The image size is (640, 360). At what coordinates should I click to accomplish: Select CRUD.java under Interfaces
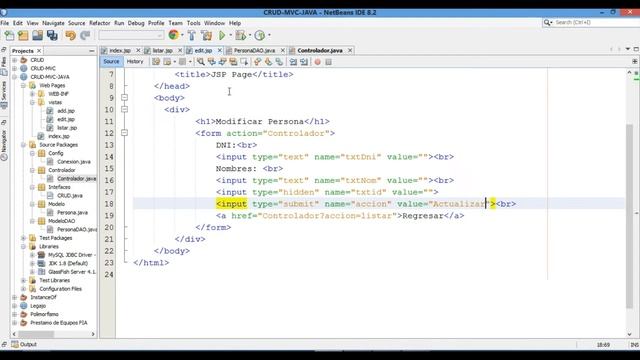69,196
